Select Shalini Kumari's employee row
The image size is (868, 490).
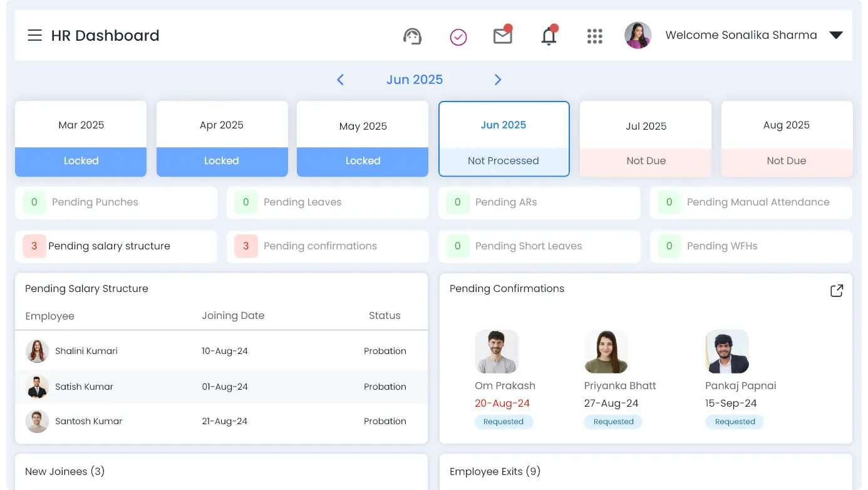tap(221, 352)
